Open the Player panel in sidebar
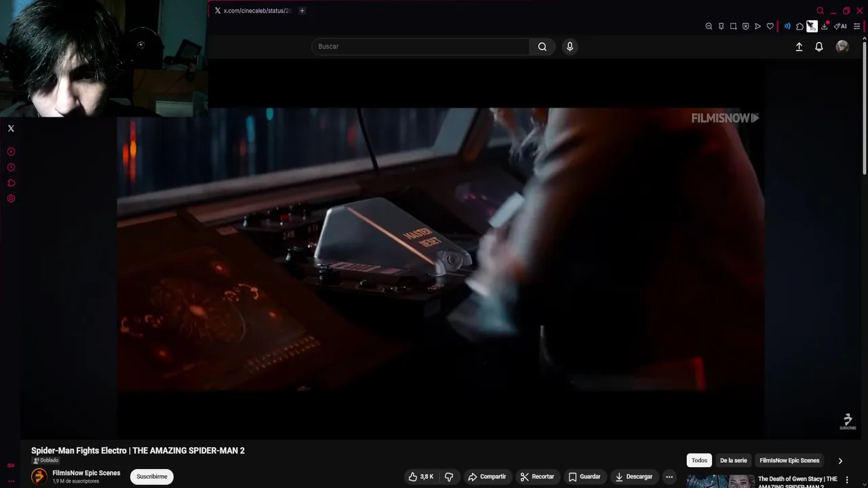Viewport: 868px width, 488px height. (x=11, y=152)
